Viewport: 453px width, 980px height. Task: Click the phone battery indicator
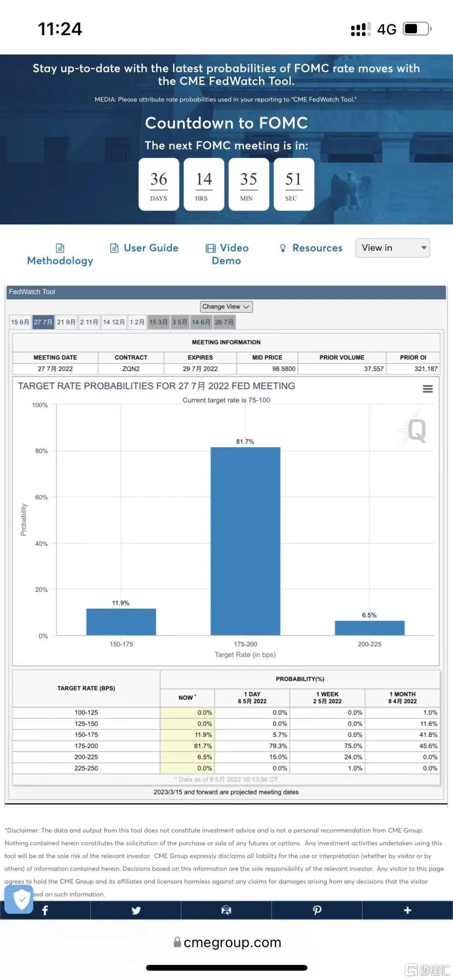tap(417, 29)
